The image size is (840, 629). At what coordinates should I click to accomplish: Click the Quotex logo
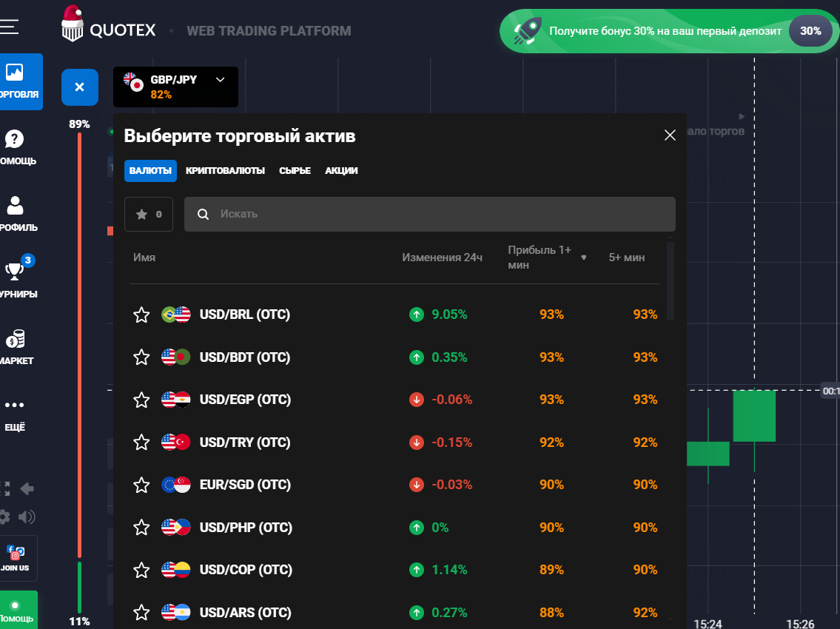pos(108,24)
